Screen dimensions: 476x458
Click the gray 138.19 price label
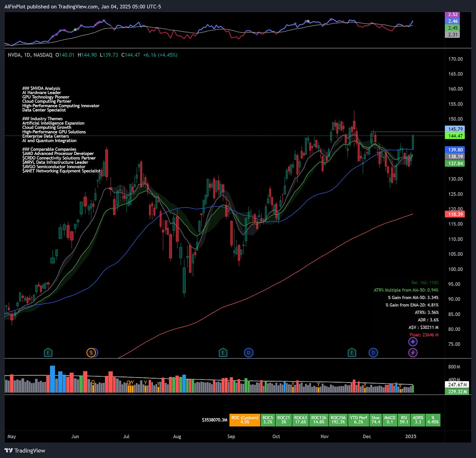455,157
